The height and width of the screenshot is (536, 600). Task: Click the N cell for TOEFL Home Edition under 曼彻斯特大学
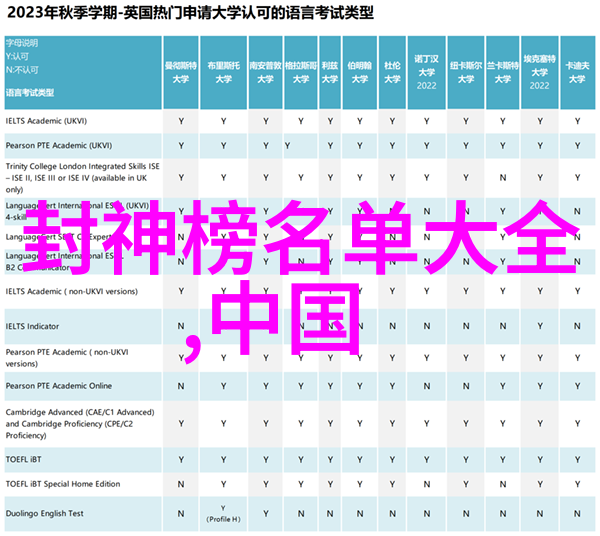pyautogui.click(x=181, y=485)
